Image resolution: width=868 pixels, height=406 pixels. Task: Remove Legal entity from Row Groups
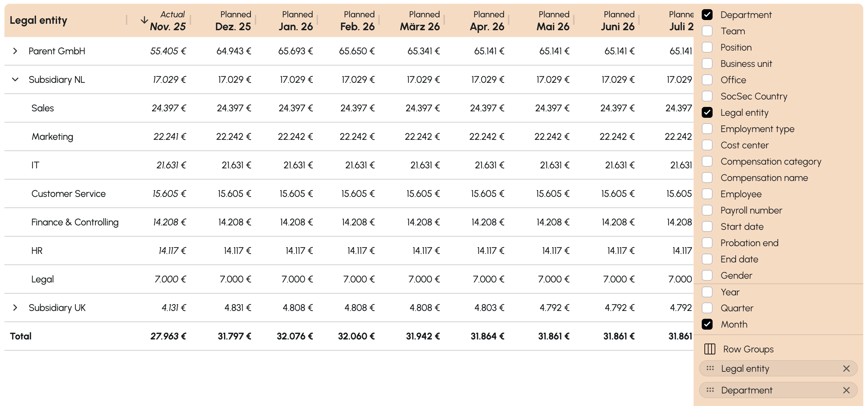click(846, 368)
